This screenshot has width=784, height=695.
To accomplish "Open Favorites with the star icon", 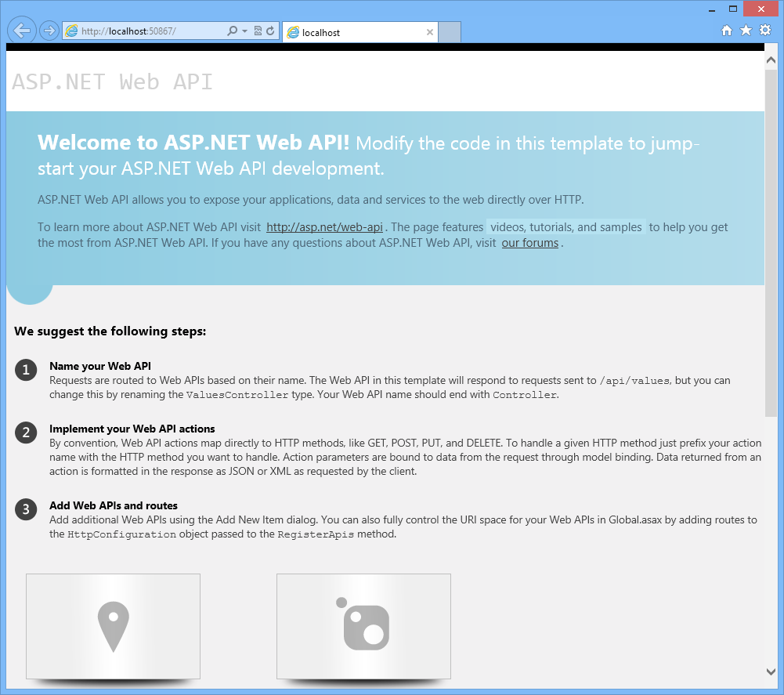I will 746,31.
